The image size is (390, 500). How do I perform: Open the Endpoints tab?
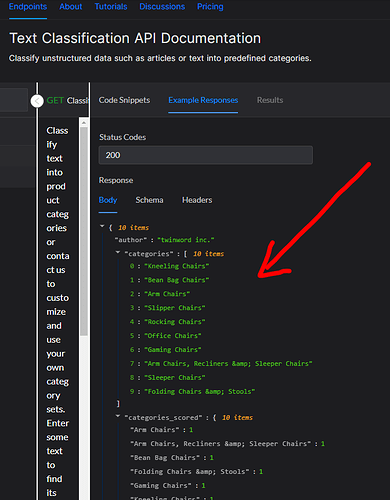pyautogui.click(x=28, y=7)
